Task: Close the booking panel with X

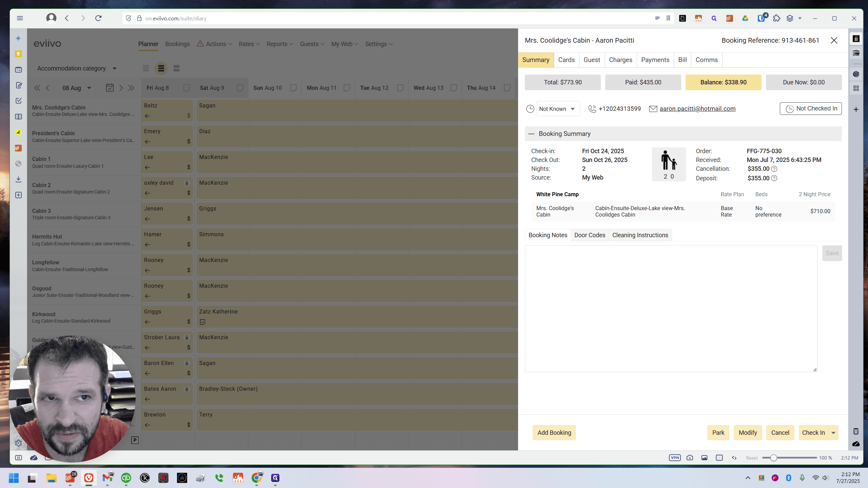Action: tap(834, 41)
